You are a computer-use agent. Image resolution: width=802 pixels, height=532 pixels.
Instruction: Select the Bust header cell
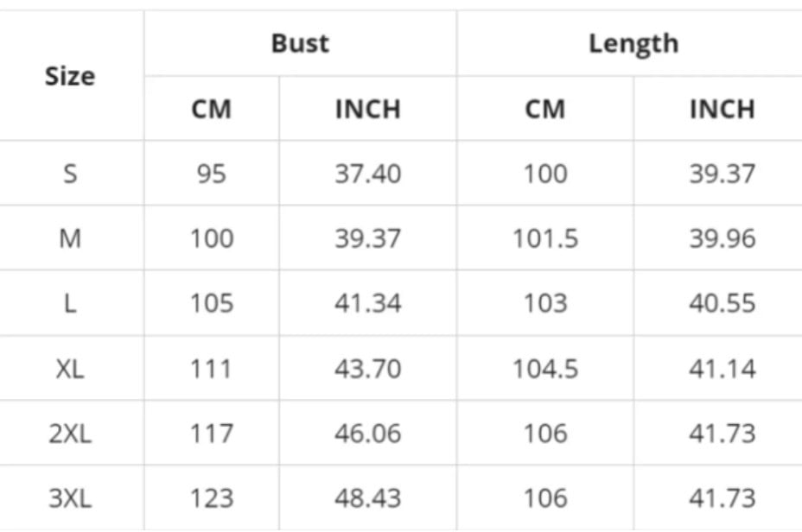point(300,43)
